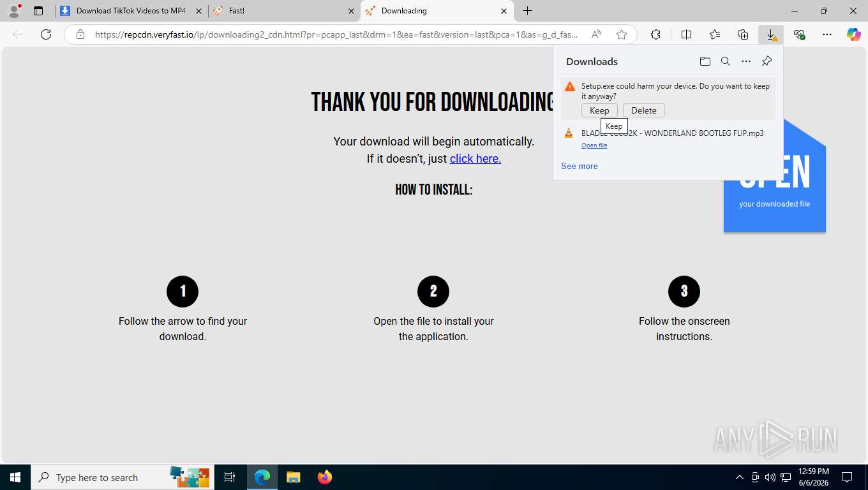View site information lock icon

[80, 34]
